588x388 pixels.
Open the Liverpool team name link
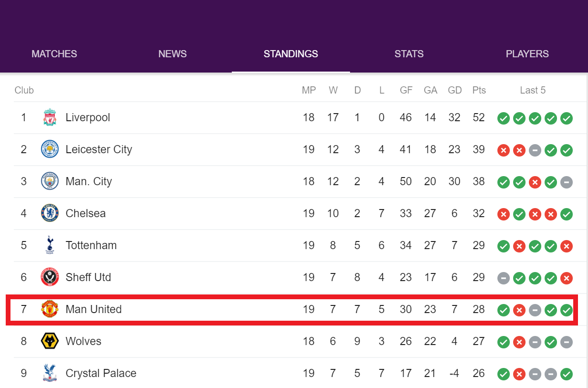point(88,117)
